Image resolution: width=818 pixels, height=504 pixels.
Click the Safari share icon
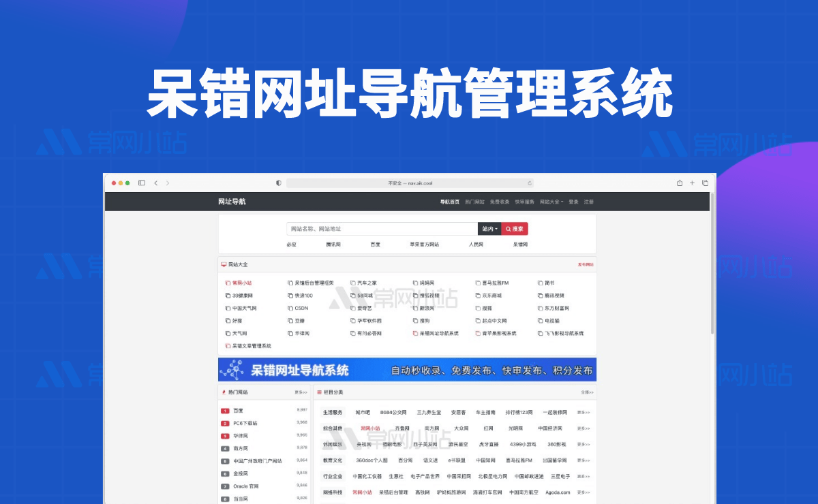680,183
